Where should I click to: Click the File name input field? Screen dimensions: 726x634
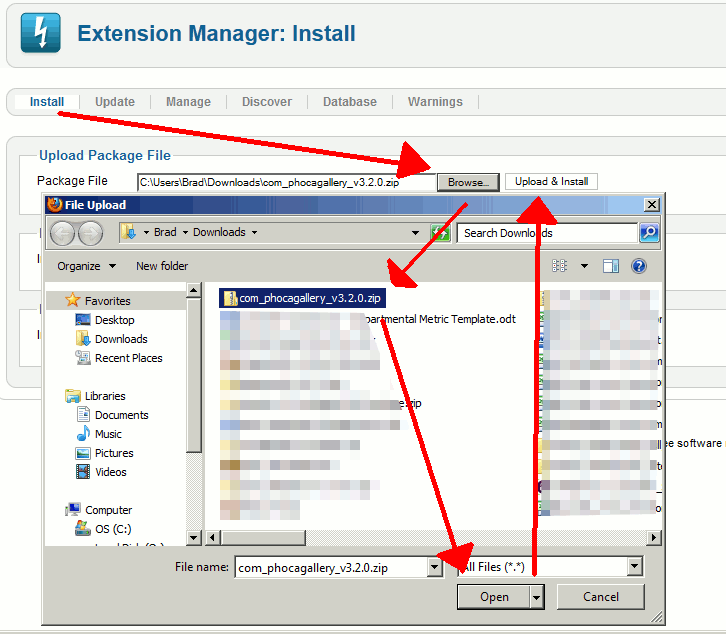coord(331,567)
